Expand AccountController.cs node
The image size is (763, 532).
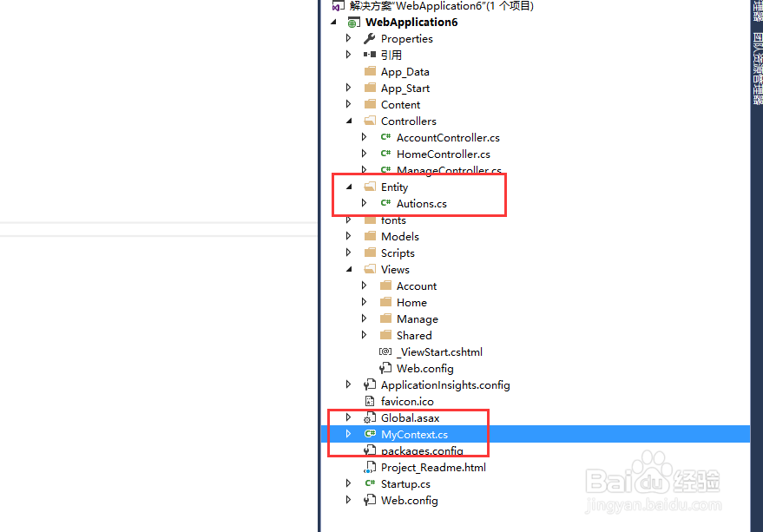pos(364,137)
